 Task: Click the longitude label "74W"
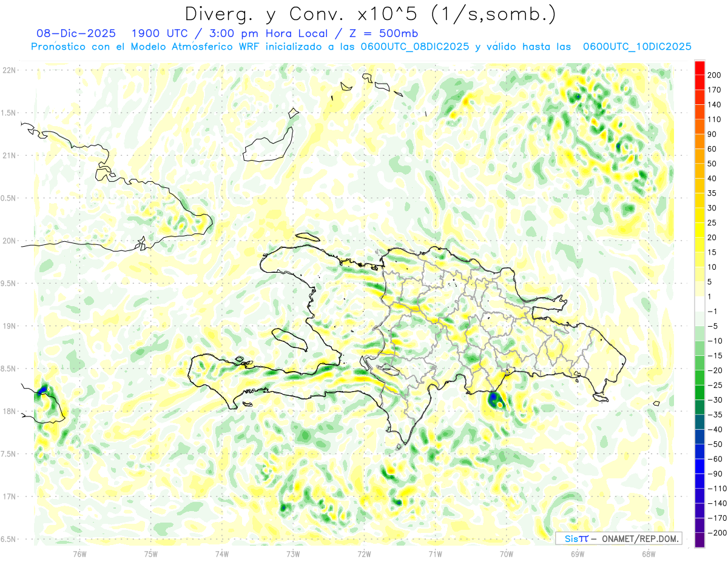tap(221, 554)
